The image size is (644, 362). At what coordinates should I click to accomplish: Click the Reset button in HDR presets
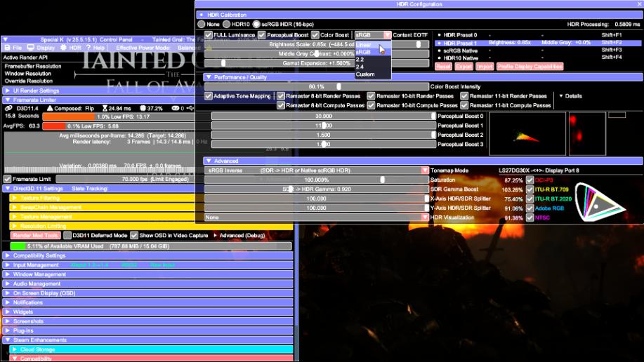[x=443, y=67]
